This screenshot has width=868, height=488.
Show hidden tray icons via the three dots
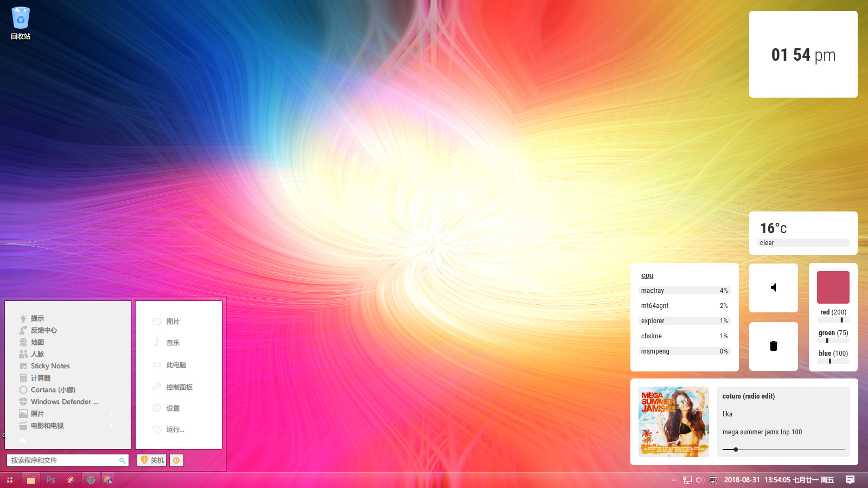click(x=674, y=480)
